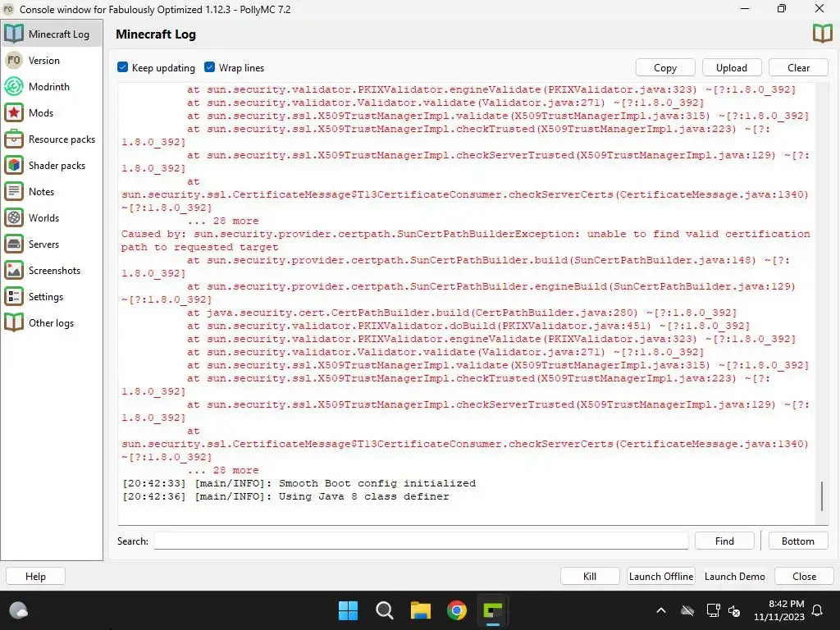Click the Launch Demo button
This screenshot has height=630, width=840.
click(x=734, y=576)
